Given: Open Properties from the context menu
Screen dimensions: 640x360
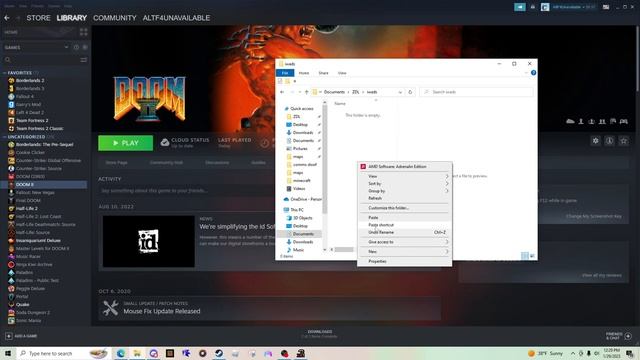Looking at the screenshot, I should pos(404,261).
